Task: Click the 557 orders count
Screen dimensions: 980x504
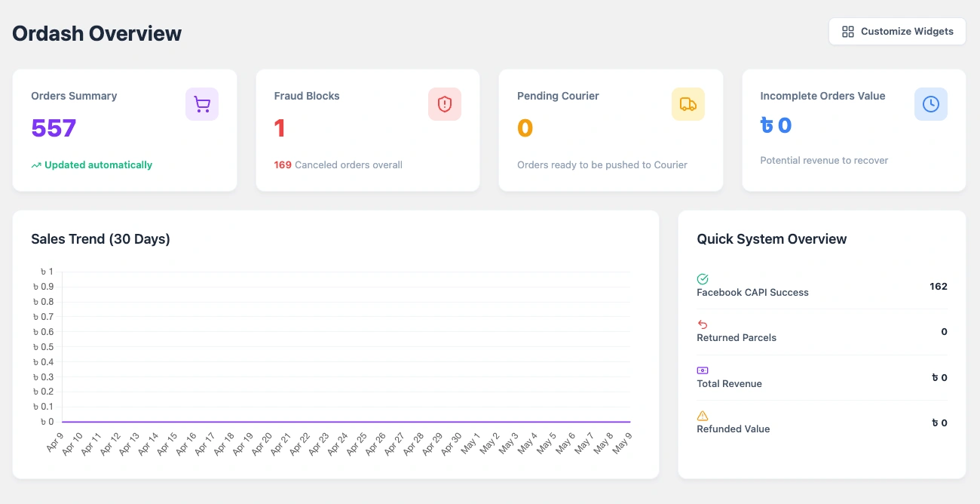Action: (x=54, y=128)
